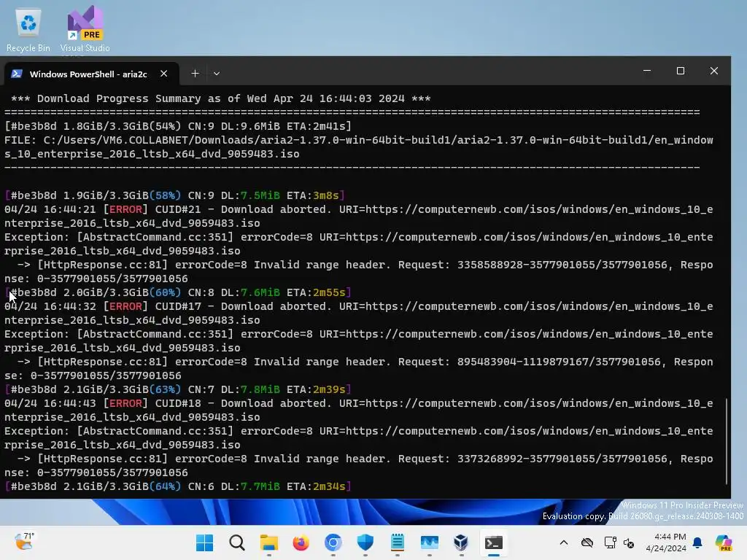The image size is (747, 560).
Task: Select the Windows PowerShell - aria2c tab
Action: click(x=88, y=74)
